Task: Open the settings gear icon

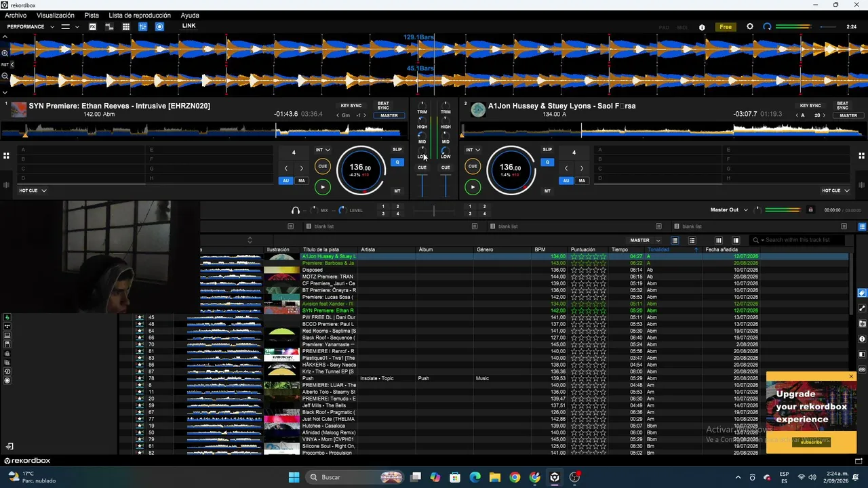Action: pyautogui.click(x=749, y=26)
